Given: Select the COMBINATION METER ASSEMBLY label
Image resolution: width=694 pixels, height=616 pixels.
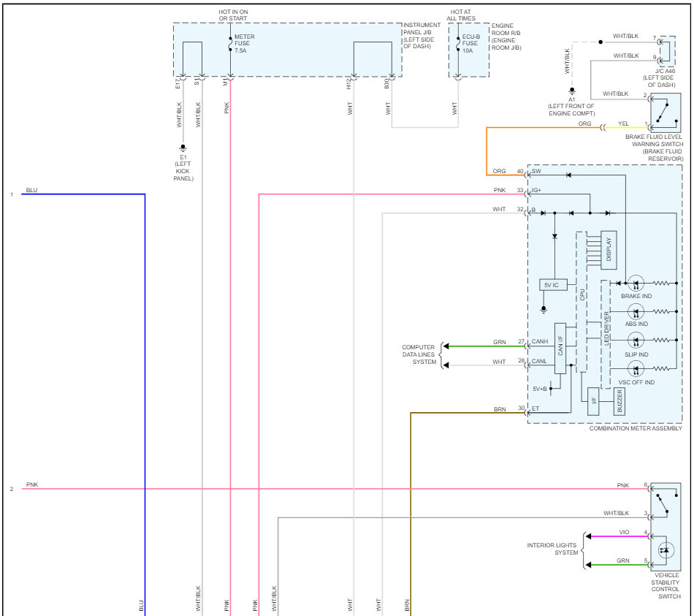Looking at the screenshot, I should 636,428.
